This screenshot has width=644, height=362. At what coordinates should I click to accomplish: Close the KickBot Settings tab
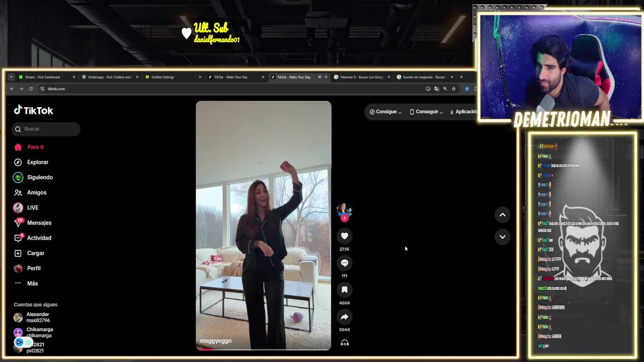200,77
